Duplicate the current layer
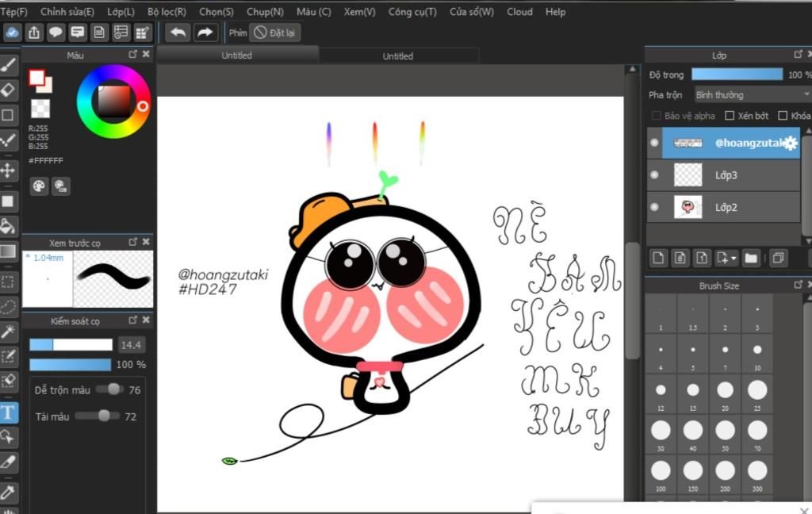Image resolution: width=812 pixels, height=514 pixels. (778, 258)
